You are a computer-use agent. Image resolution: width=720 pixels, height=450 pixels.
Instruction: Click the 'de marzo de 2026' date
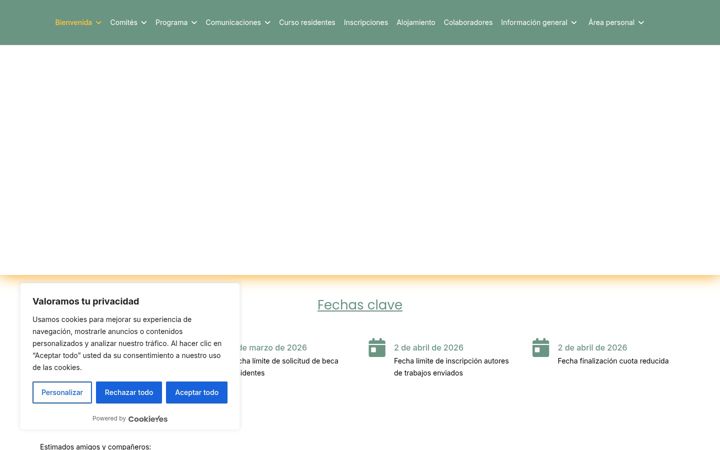(273, 348)
